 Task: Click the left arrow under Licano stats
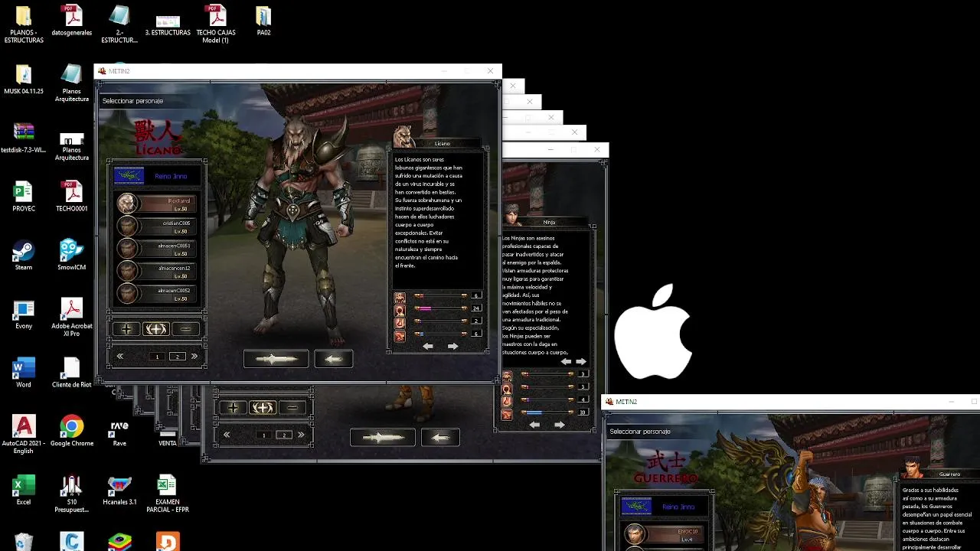(x=428, y=347)
